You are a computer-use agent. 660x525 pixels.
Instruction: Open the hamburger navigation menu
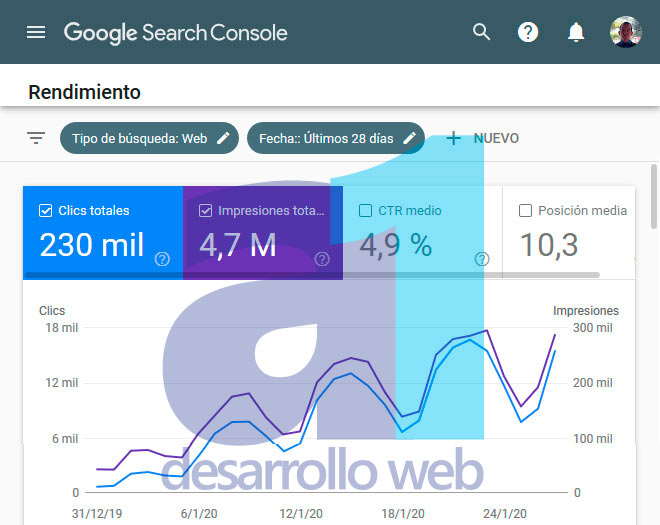pyautogui.click(x=36, y=32)
